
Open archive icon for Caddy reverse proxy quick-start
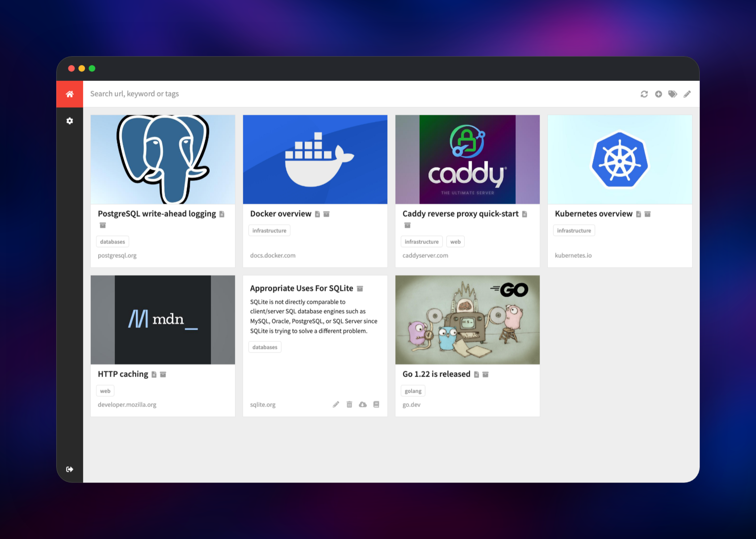(x=408, y=225)
